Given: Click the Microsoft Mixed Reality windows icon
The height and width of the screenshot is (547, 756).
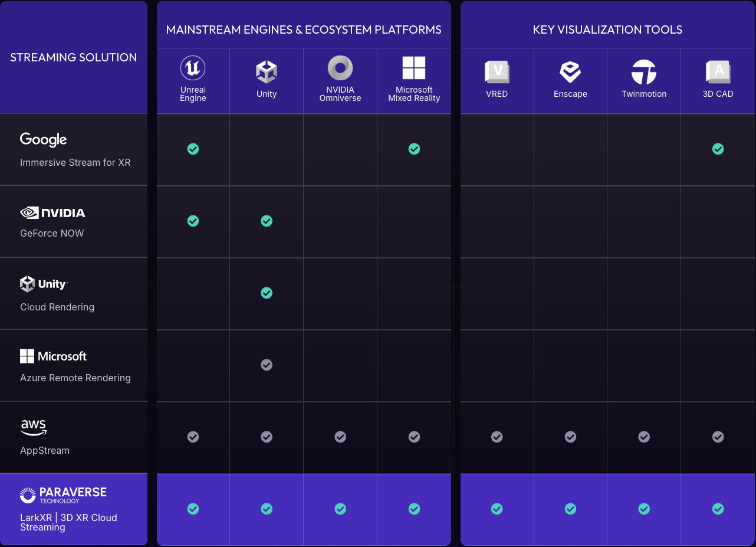Looking at the screenshot, I should pos(414,68).
